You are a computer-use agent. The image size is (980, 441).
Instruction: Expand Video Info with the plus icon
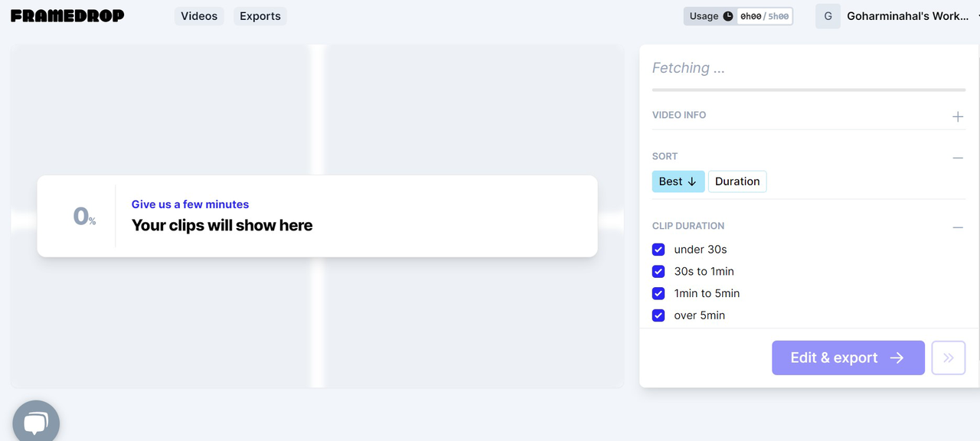[957, 116]
